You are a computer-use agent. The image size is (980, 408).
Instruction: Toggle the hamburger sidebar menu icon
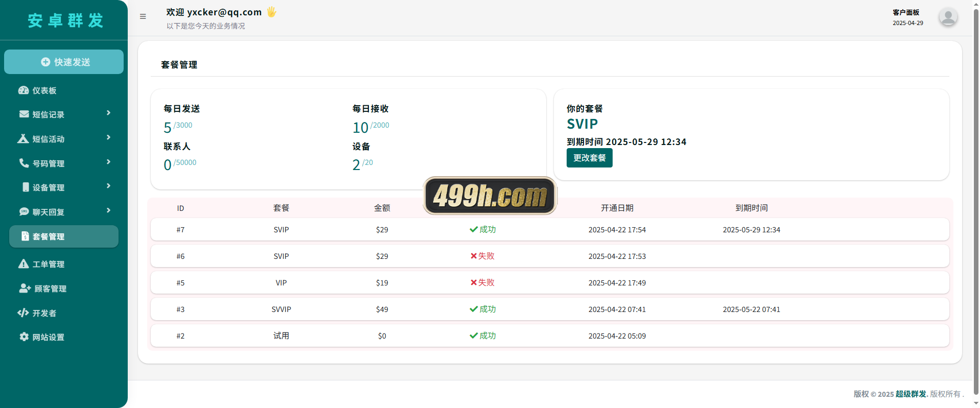pyautogui.click(x=143, y=16)
